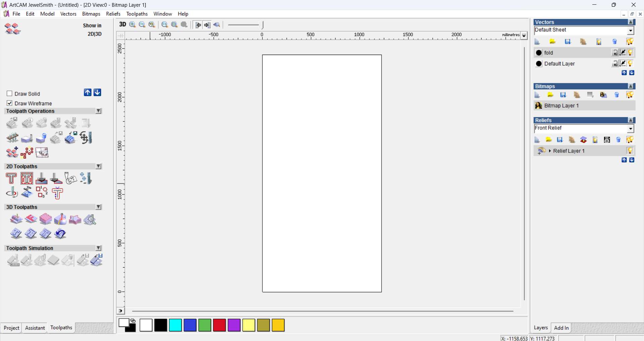Enable the Draw Solid checkbox

click(x=10, y=94)
